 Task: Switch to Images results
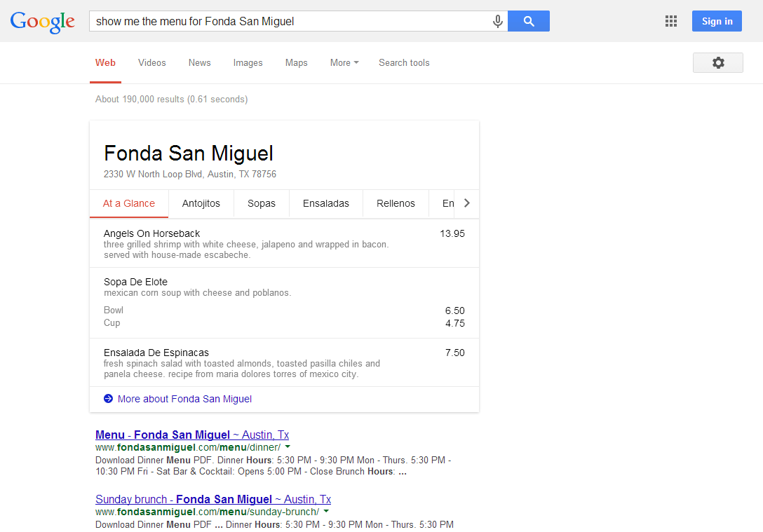click(248, 62)
